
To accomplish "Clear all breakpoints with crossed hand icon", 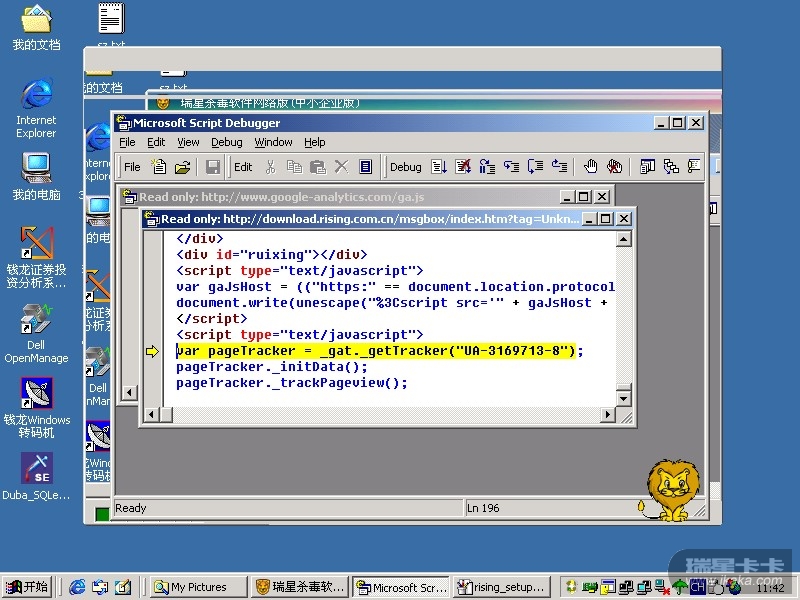I will click(x=614, y=166).
